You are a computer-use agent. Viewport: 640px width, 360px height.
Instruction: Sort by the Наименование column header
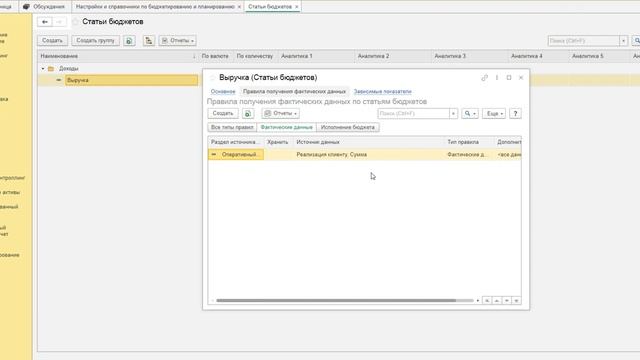(x=118, y=56)
